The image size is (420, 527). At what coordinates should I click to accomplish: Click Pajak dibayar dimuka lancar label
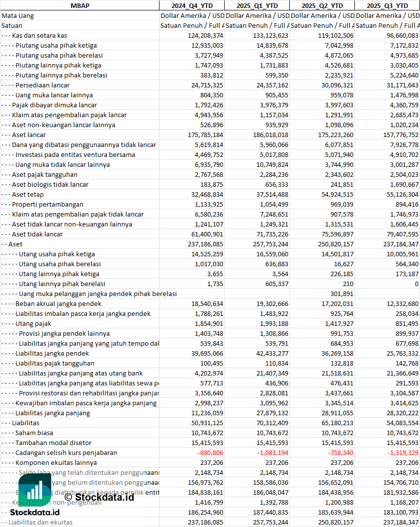(x=54, y=105)
